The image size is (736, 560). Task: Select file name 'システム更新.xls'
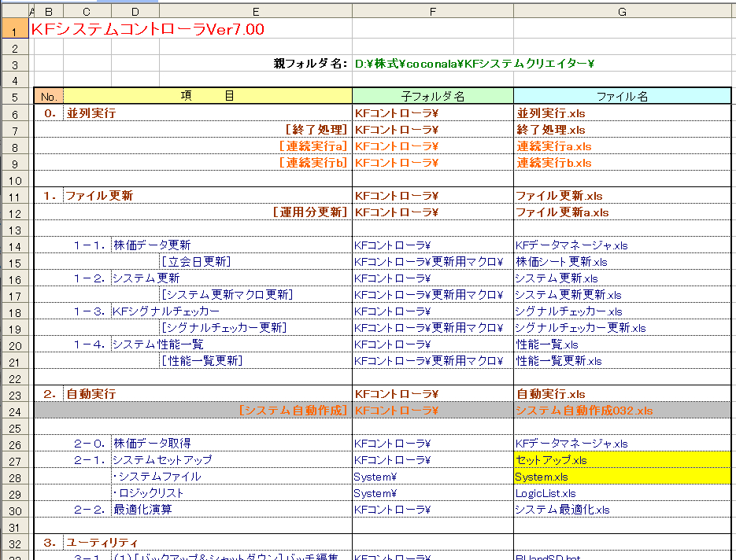click(x=557, y=278)
